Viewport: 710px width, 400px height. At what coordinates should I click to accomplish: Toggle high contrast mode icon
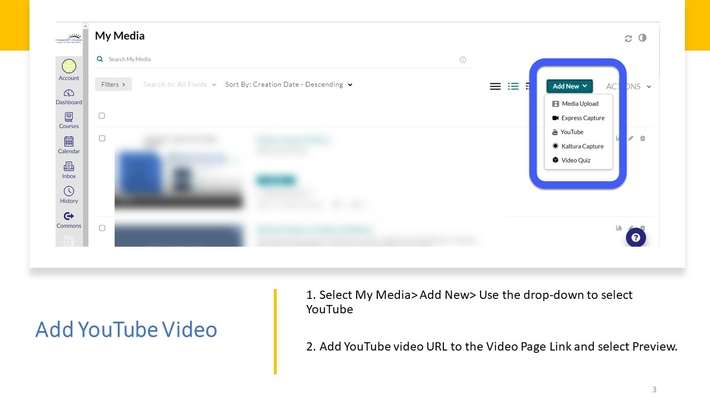(643, 38)
